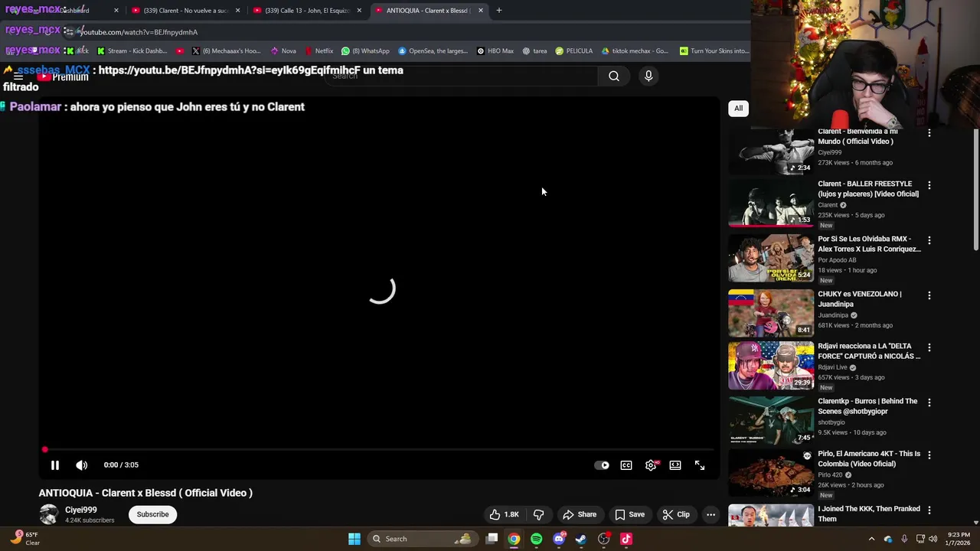Viewport: 980px width, 551px height.
Task: Open system tray volume speaker icon
Action: point(933,539)
